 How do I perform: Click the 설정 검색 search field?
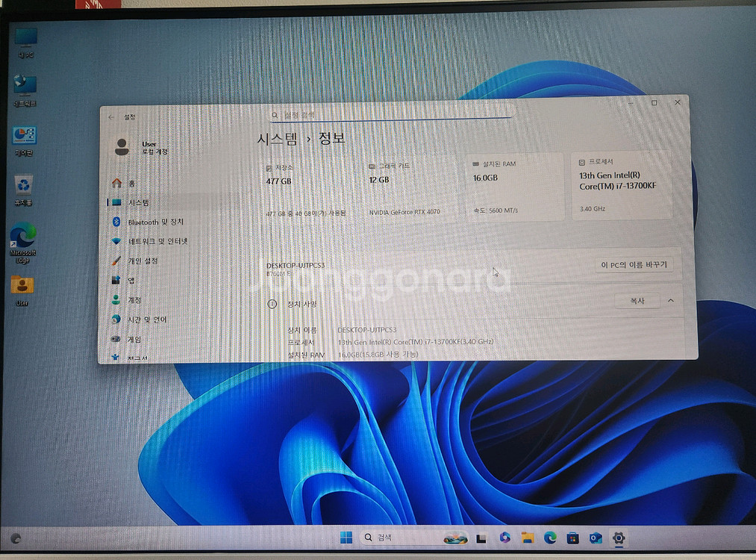tap(392, 115)
